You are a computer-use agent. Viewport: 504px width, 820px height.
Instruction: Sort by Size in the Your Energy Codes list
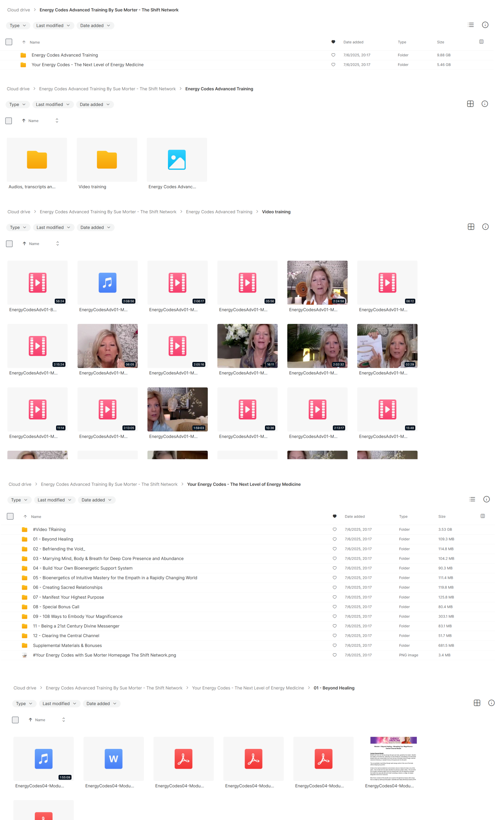[442, 516]
